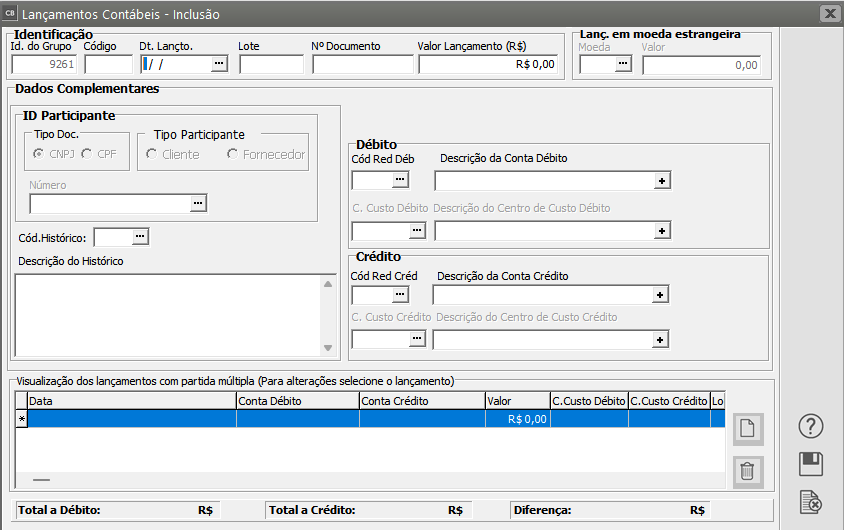
Task: Open the Dt. Lançto. date picker
Action: click(219, 64)
